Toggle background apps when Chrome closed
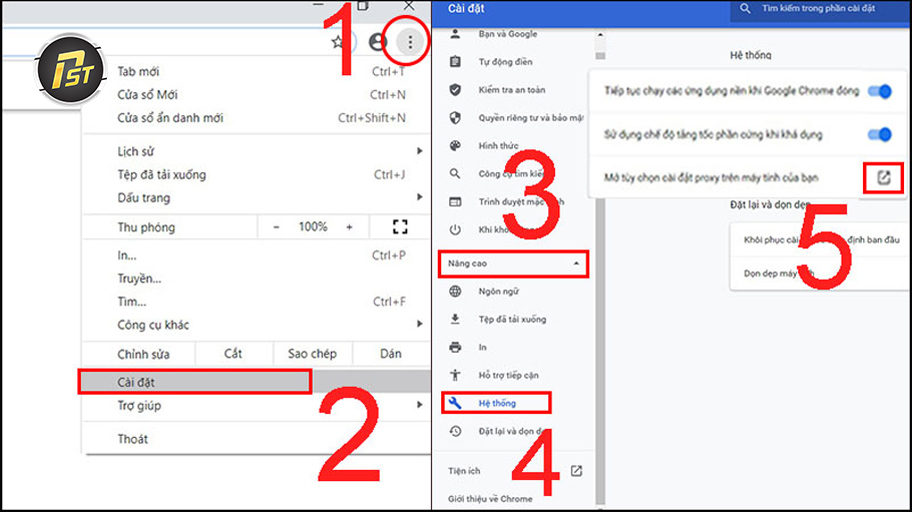 (879, 91)
